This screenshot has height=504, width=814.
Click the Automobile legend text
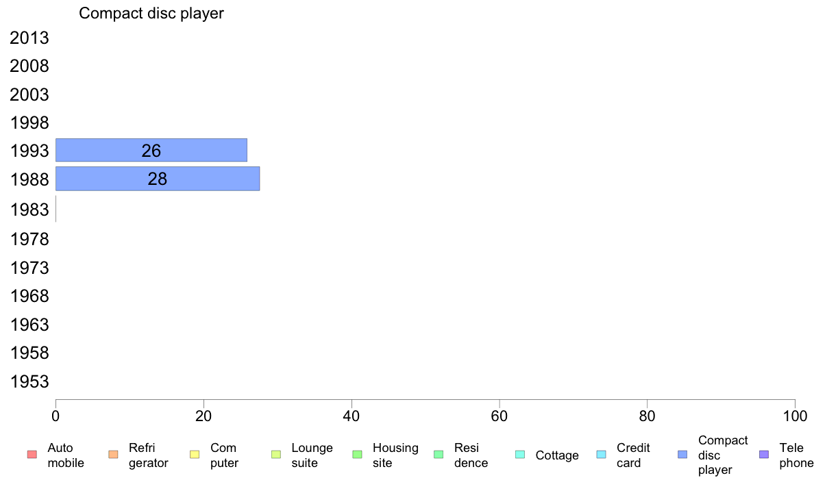click(65, 455)
